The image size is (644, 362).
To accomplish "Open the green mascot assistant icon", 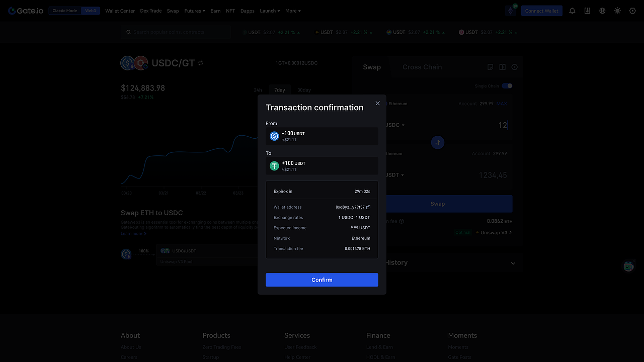I will tap(628, 266).
